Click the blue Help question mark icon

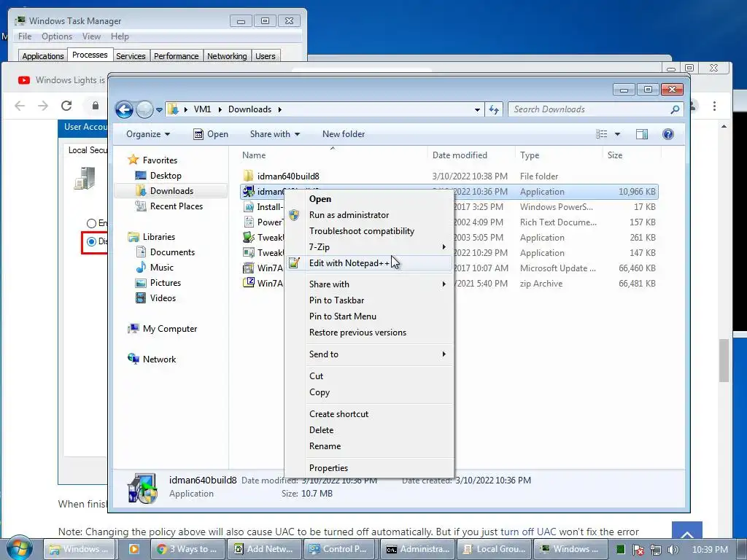point(668,134)
